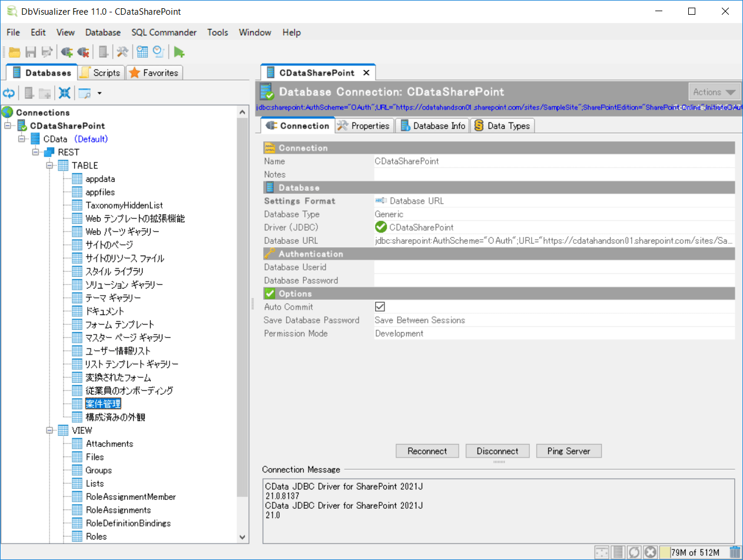Image resolution: width=743 pixels, height=560 pixels.
Task: Click the Database Userid input field
Action: (x=553, y=267)
